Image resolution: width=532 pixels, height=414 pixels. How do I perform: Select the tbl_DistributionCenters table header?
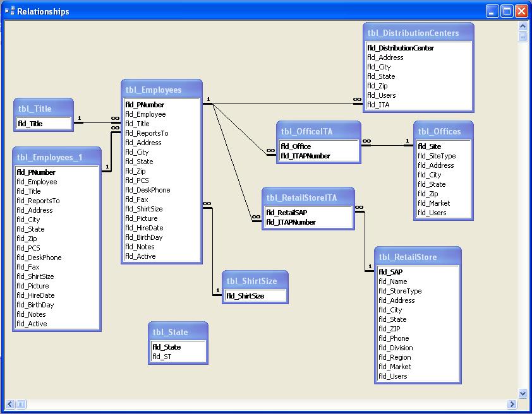pos(418,33)
